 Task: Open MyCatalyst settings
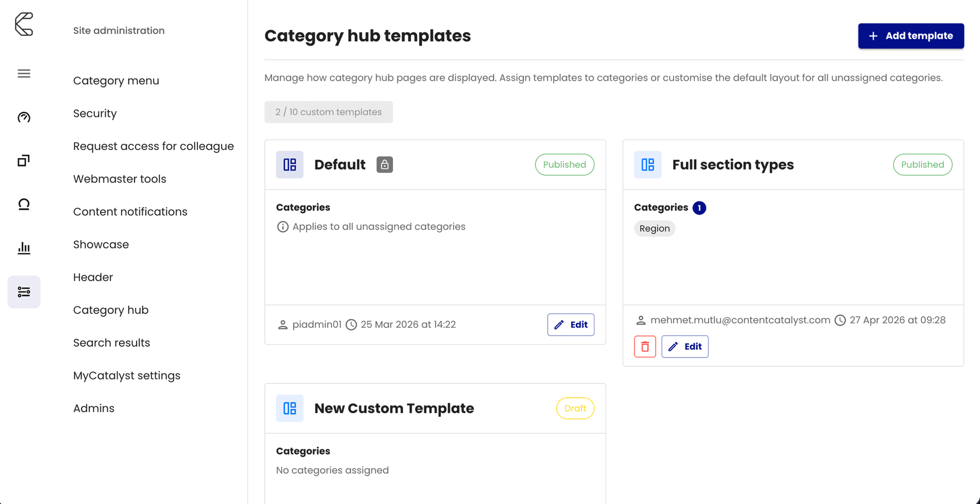pyautogui.click(x=127, y=375)
